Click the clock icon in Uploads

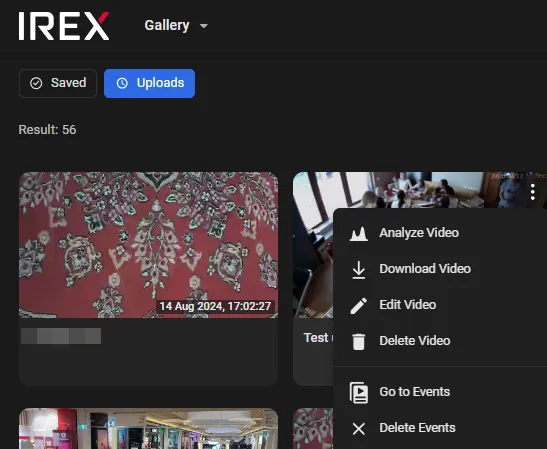tap(122, 83)
